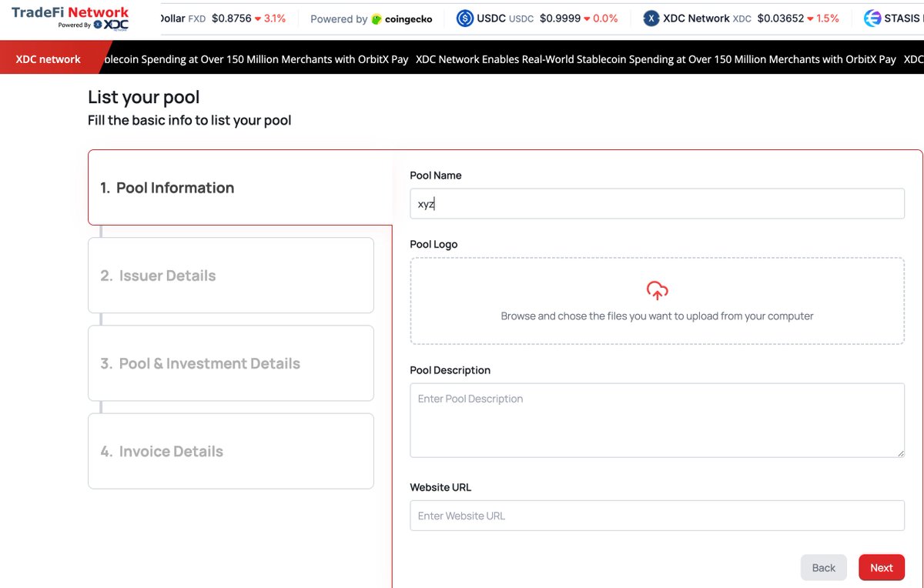Image resolution: width=924 pixels, height=588 pixels.
Task: Click the XDC Network coin icon
Action: 651,18
